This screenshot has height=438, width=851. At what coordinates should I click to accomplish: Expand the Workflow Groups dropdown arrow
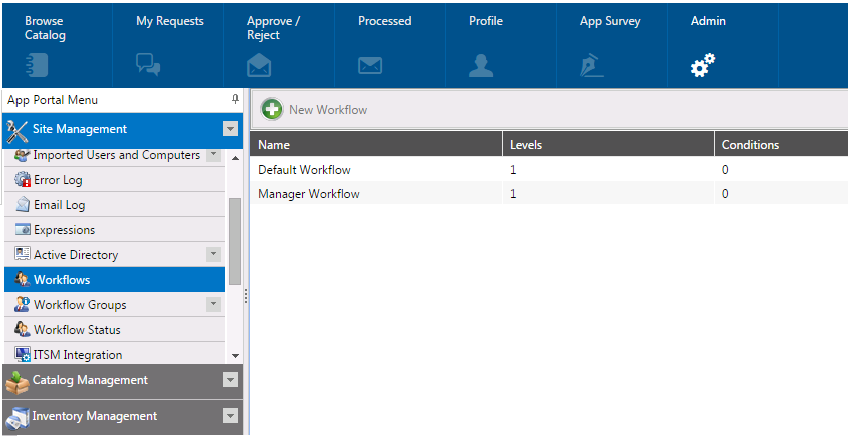point(213,305)
